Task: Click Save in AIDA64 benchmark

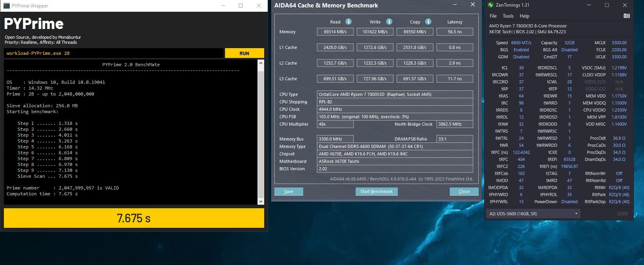Action: pyautogui.click(x=288, y=191)
